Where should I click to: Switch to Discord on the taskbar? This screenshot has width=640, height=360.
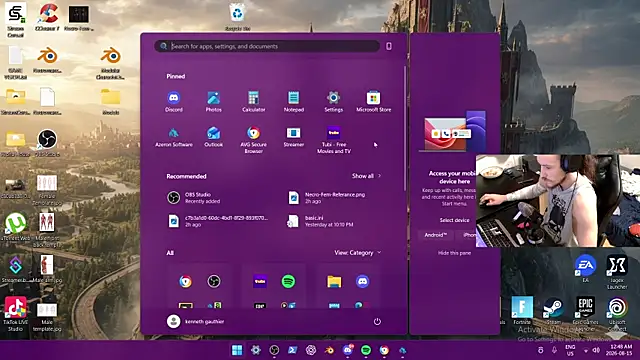[x=348, y=350]
